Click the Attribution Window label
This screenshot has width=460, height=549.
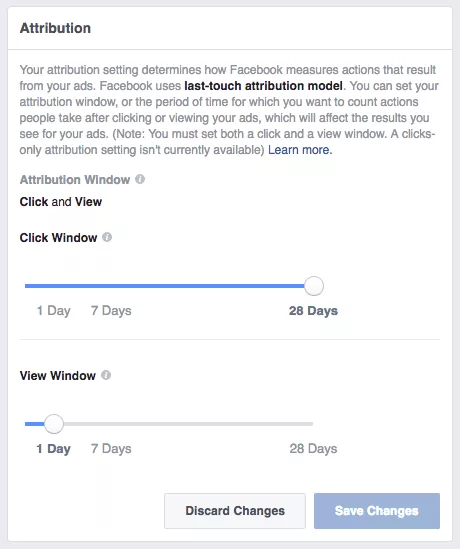[x=75, y=180]
